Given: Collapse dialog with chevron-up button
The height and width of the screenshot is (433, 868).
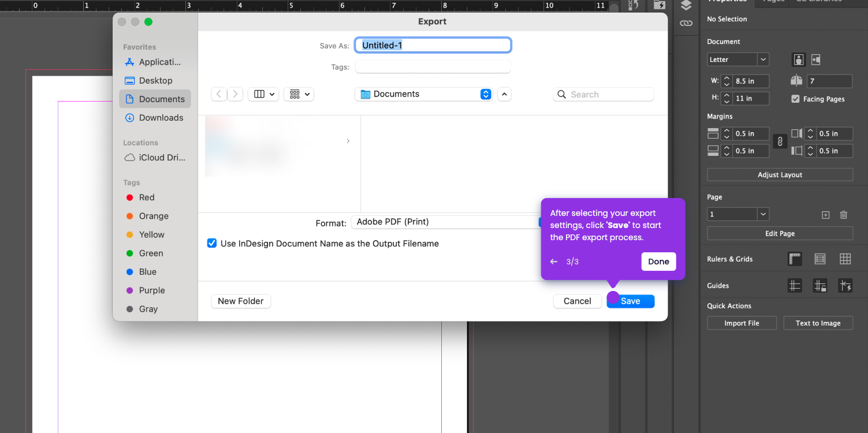Looking at the screenshot, I should pyautogui.click(x=504, y=94).
